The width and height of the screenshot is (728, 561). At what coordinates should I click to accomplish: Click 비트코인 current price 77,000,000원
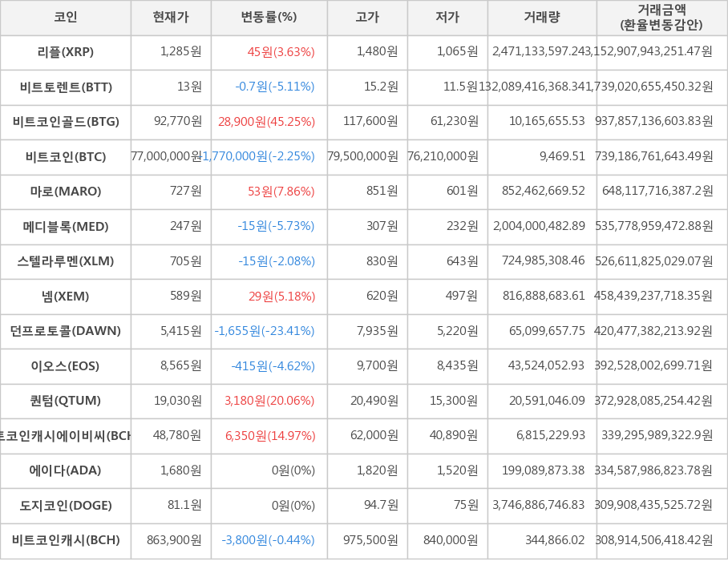(x=167, y=156)
